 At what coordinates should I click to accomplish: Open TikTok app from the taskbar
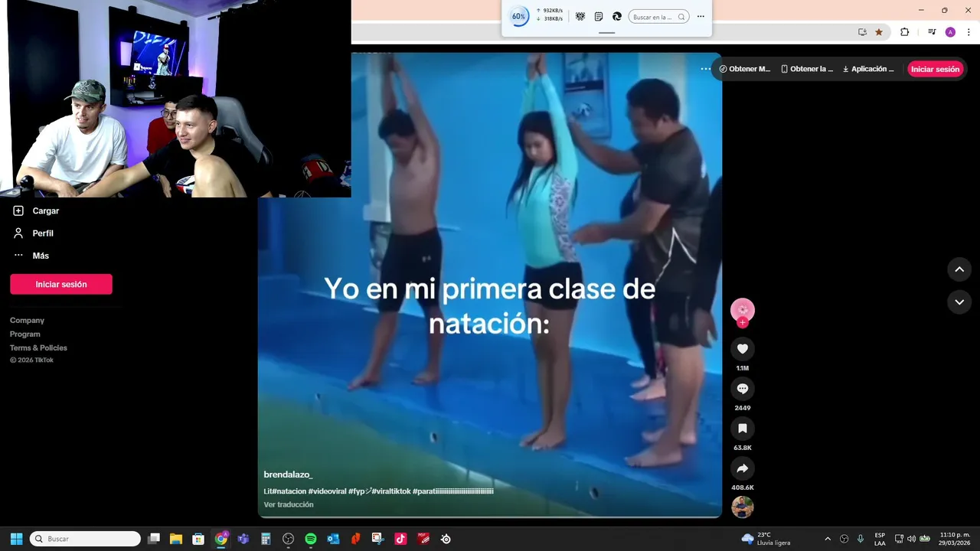pos(400,539)
